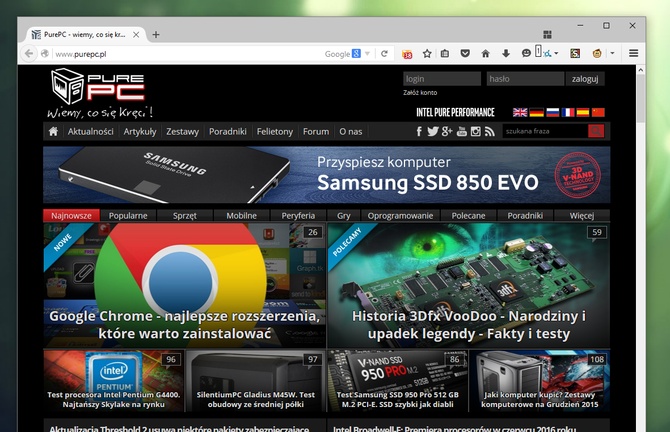
Task: Select the French flag language
Action: [x=568, y=112]
